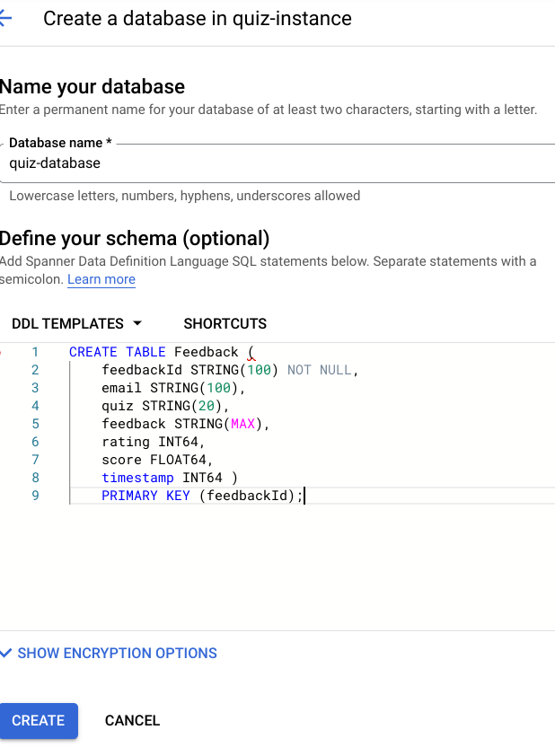
Task: Click line number 1 in the editor gutter
Action: pyautogui.click(x=35, y=352)
